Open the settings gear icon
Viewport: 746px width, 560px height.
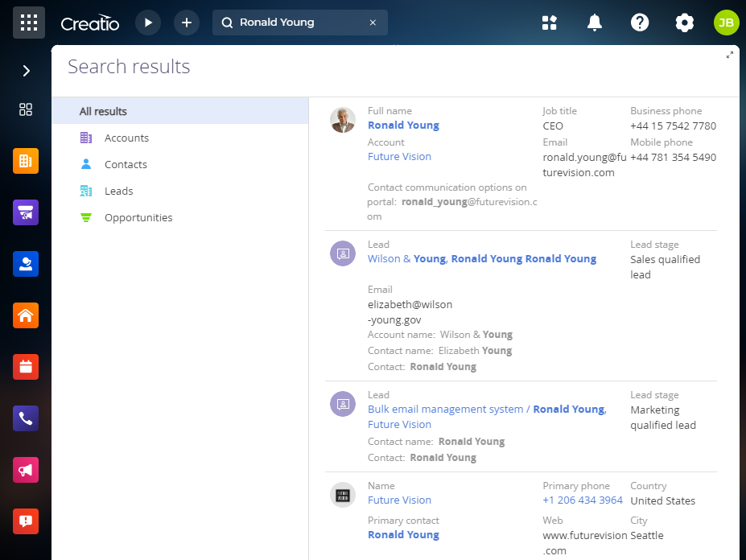pos(684,23)
